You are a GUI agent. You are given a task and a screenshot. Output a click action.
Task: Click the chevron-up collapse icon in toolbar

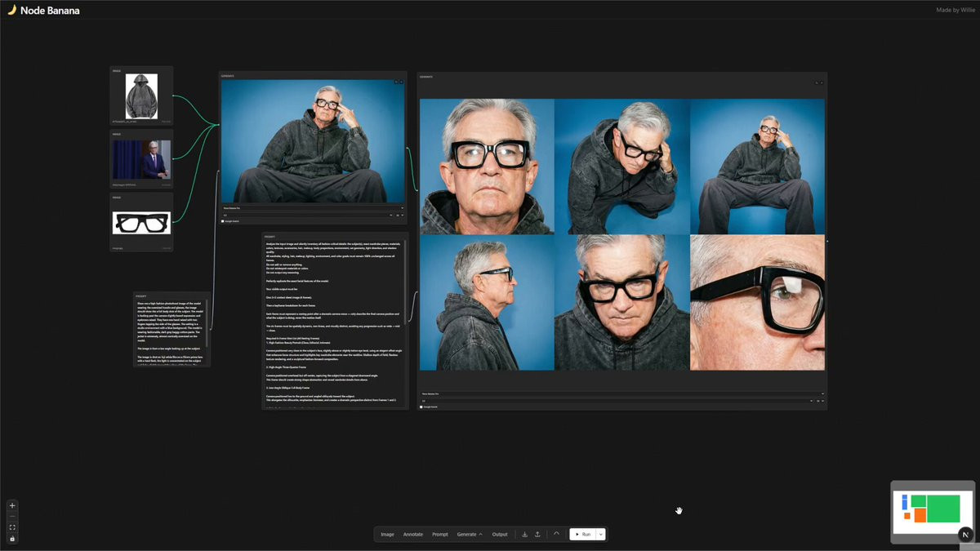tap(557, 534)
